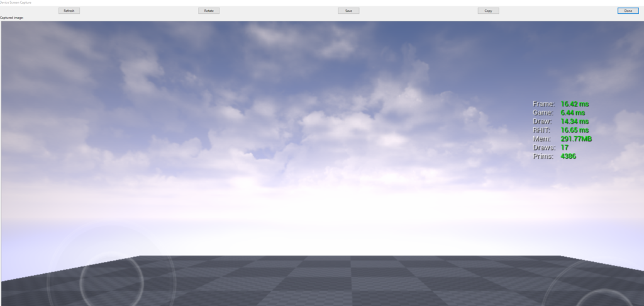This screenshot has width=644, height=306.
Task: Click the 'Draw:' stat label
Action: tap(542, 122)
